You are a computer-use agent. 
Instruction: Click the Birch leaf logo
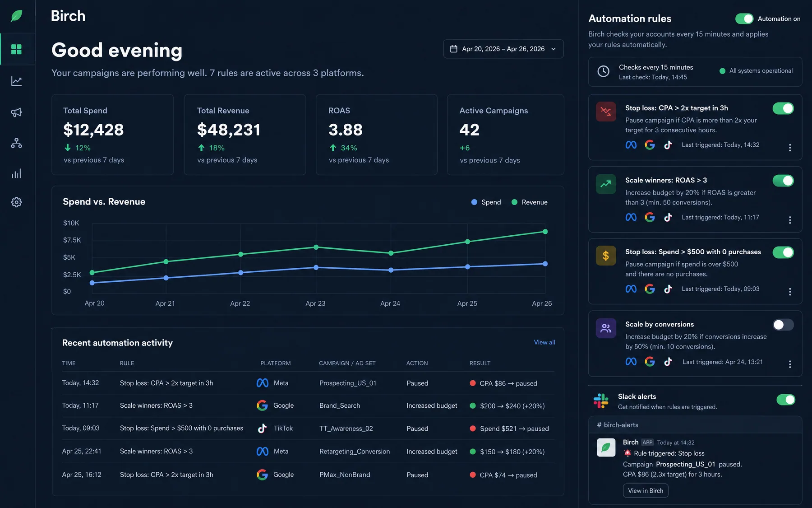coord(17,16)
